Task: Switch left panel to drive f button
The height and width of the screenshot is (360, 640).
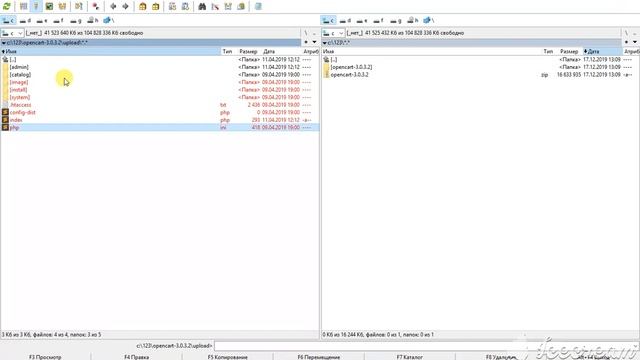Action: tap(59, 20)
